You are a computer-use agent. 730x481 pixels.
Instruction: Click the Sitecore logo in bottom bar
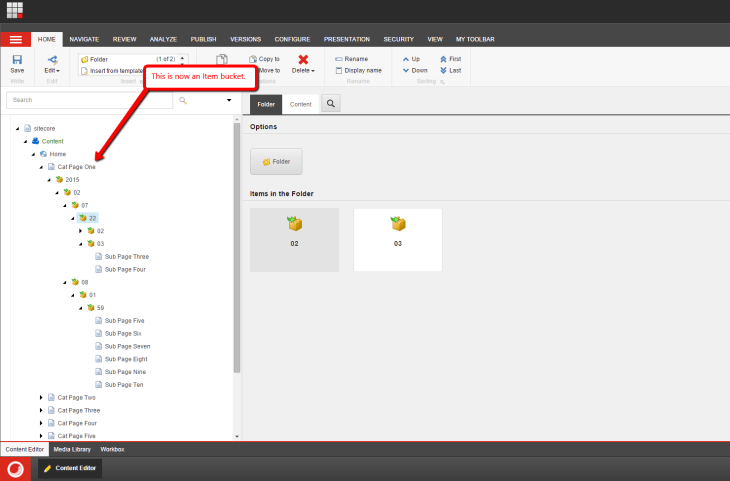pos(16,468)
